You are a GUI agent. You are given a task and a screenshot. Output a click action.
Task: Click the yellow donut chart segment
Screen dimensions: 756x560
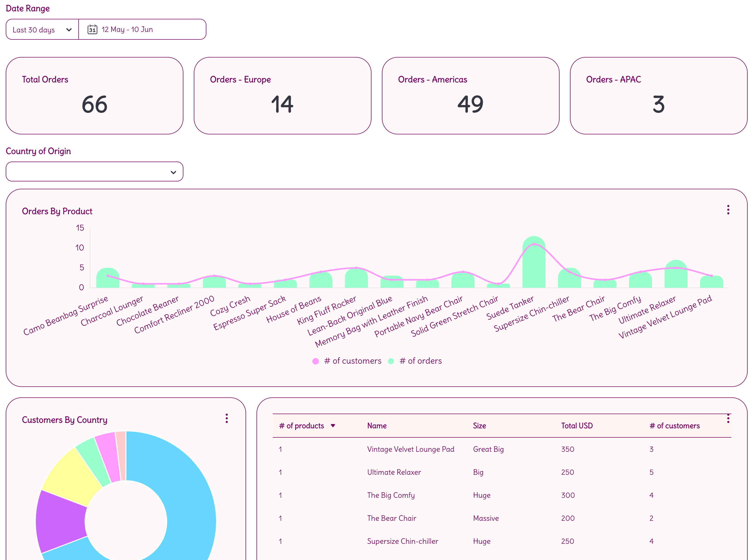click(73, 475)
